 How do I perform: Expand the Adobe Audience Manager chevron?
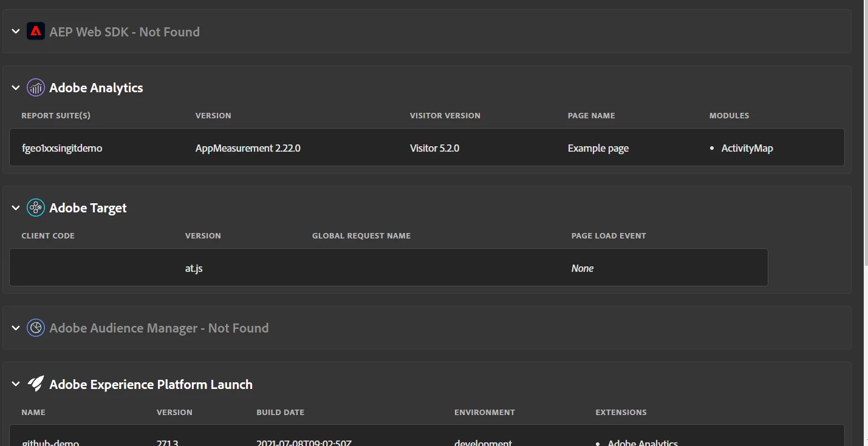[x=16, y=328]
